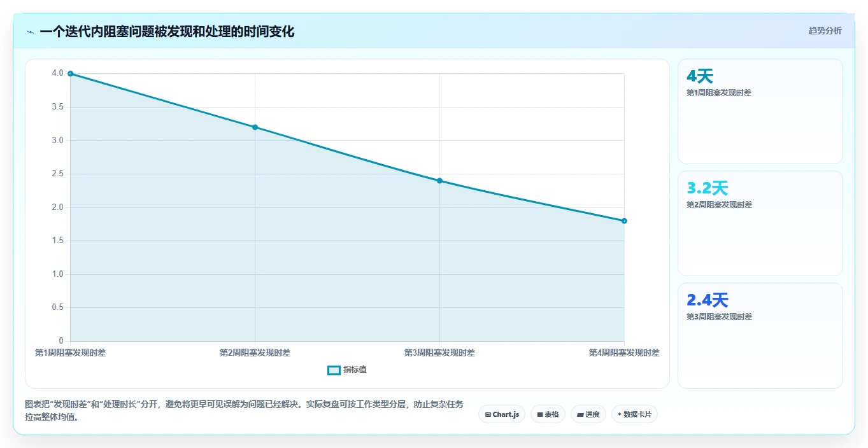868x448 pixels.
Task: Click the 第1周阻塞发现时差 caption in the 4天 card
Action: pyautogui.click(x=719, y=93)
